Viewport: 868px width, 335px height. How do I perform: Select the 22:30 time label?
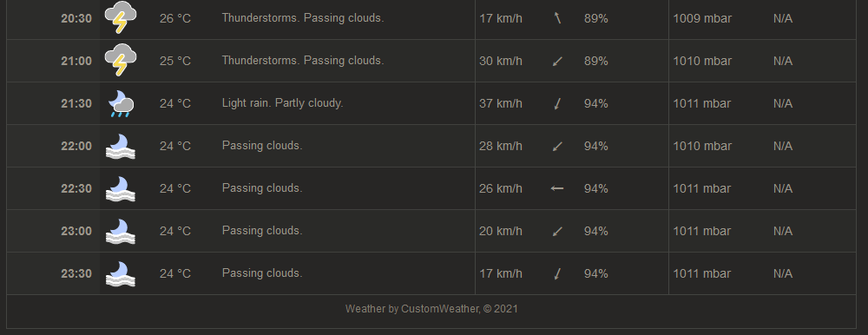tap(76, 189)
